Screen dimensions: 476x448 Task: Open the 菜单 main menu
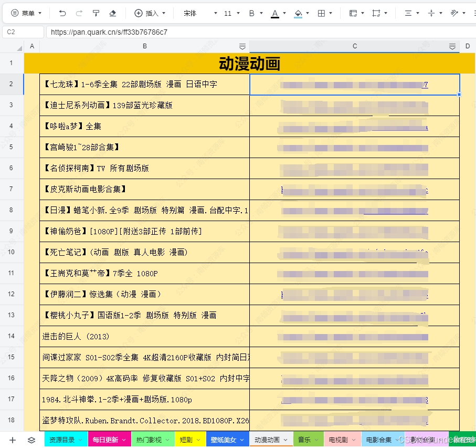26,13
